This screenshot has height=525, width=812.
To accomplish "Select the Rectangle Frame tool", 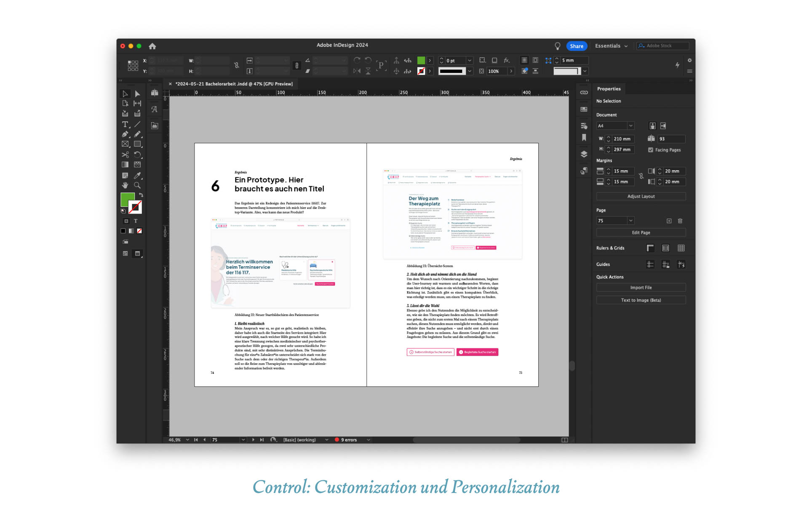I will click(x=125, y=144).
